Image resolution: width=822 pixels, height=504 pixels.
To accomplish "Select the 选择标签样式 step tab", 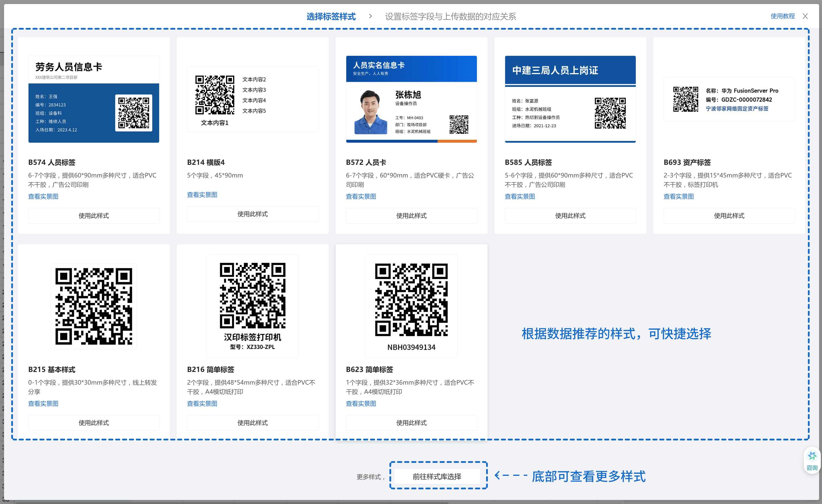I will [331, 16].
